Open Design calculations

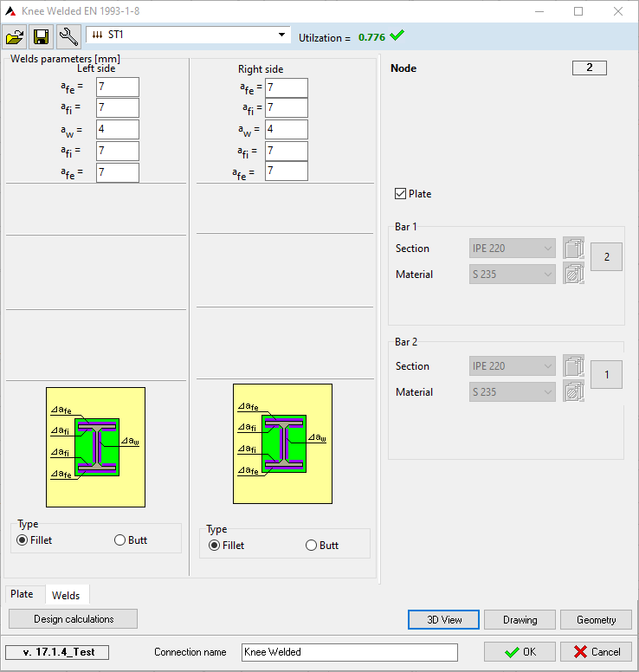(x=74, y=619)
